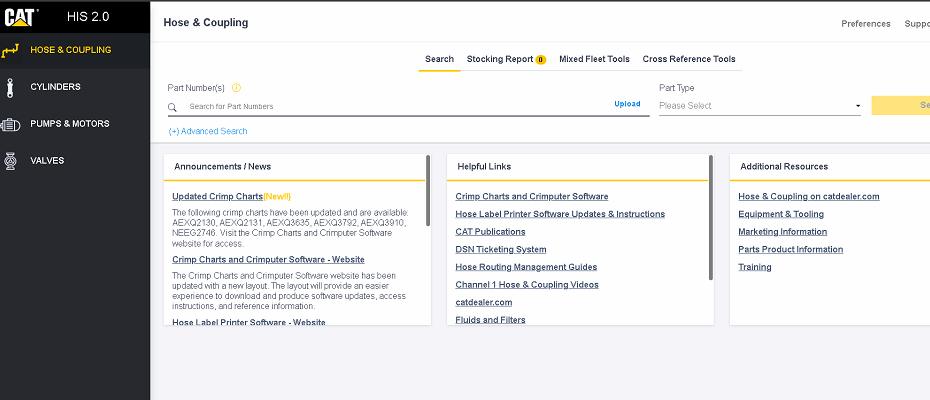Open the Equipment & Tooling resource link

(x=780, y=214)
